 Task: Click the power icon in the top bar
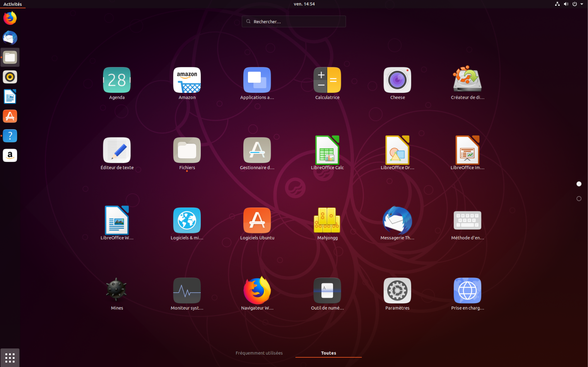(x=574, y=4)
